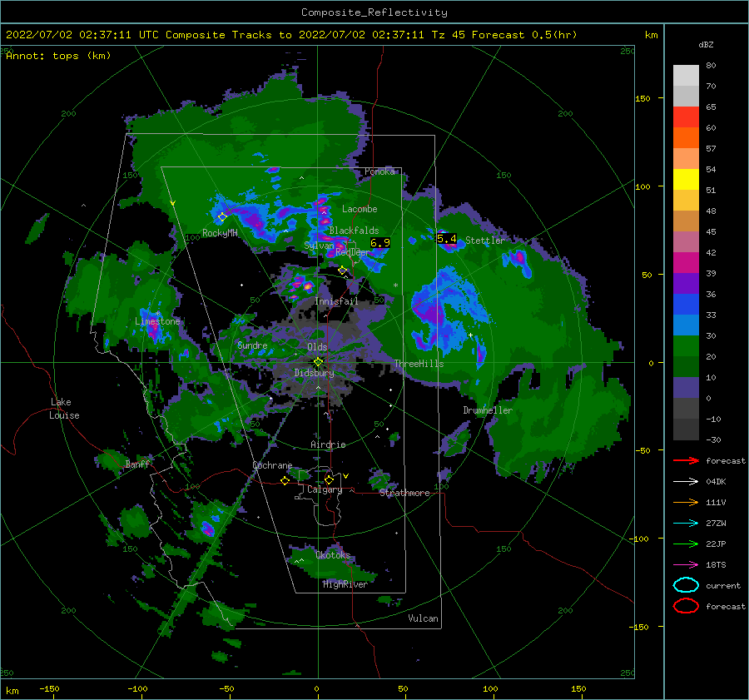The height and width of the screenshot is (700, 749).
Task: Click yellow diamond marker above Calgary label
Action: tap(329, 479)
